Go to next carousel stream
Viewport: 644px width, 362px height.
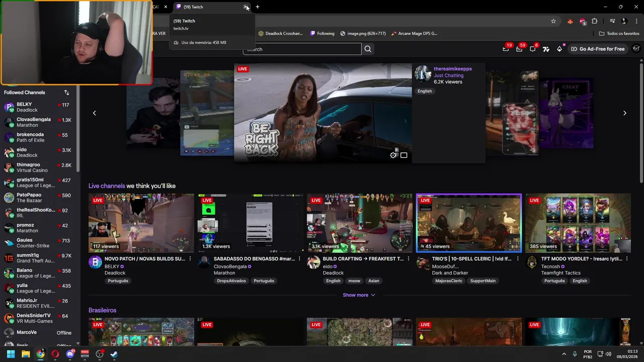625,113
